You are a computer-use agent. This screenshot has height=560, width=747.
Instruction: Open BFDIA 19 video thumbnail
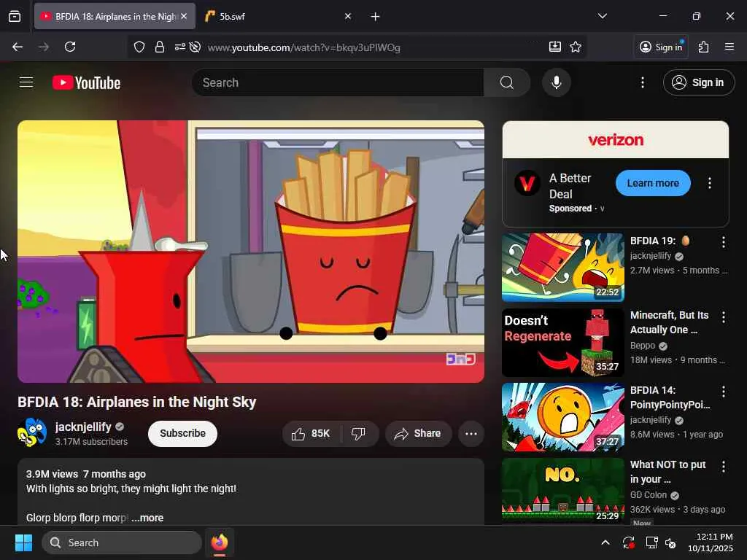pyautogui.click(x=562, y=267)
